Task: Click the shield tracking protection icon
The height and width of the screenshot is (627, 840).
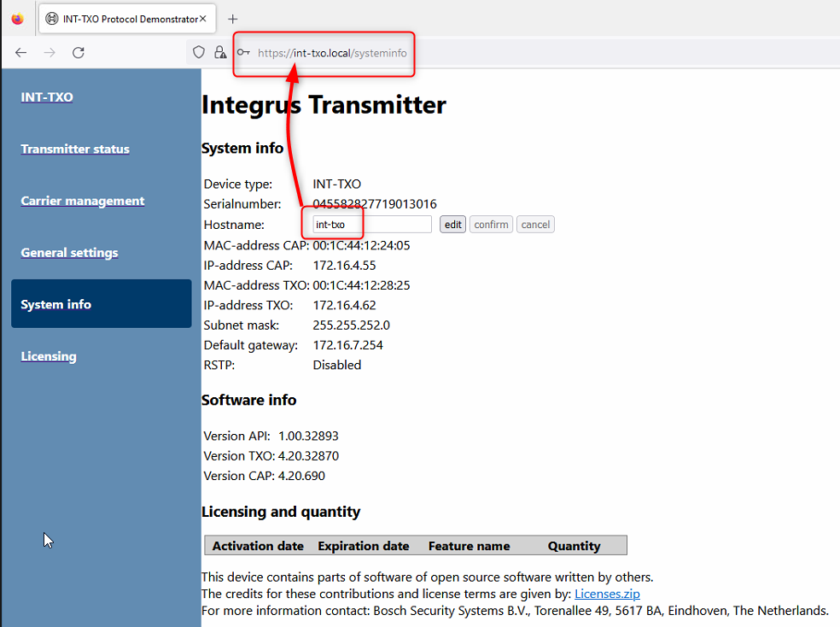Action: [199, 53]
